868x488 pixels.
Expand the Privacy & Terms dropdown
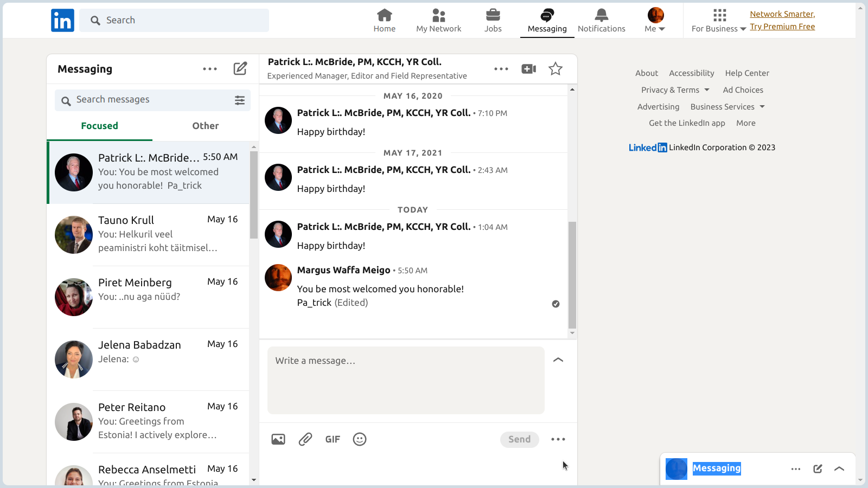[675, 90]
